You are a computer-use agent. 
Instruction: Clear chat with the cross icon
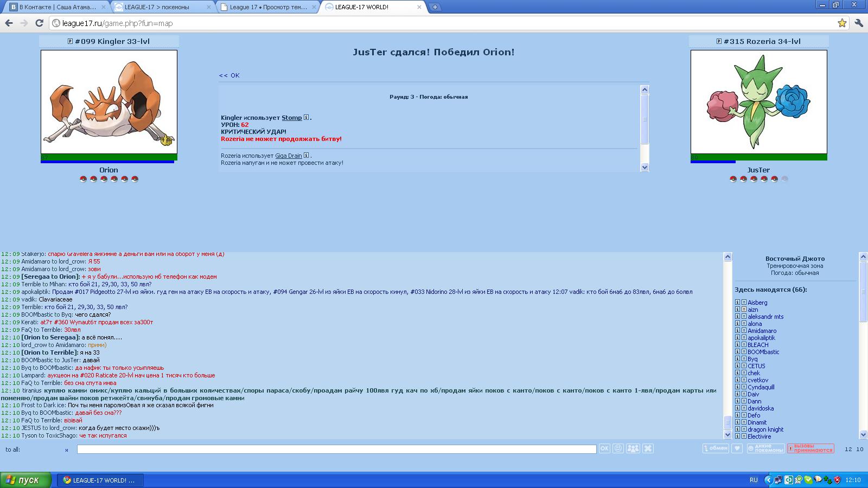648,448
